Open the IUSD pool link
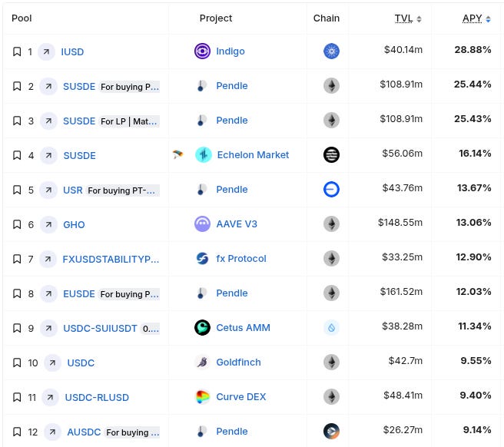The width and height of the screenshot is (504, 447). (72, 51)
